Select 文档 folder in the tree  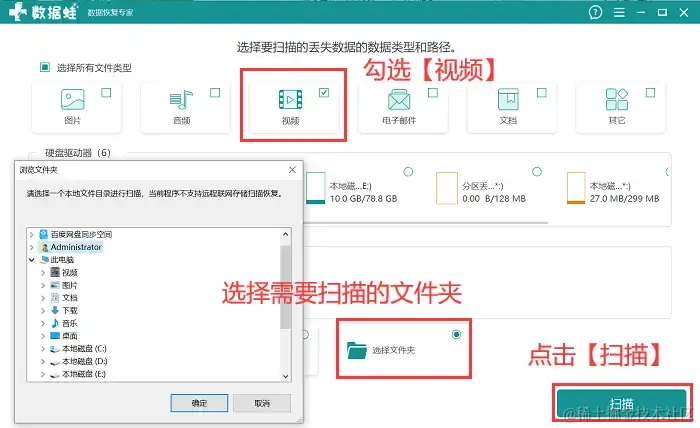(x=70, y=298)
